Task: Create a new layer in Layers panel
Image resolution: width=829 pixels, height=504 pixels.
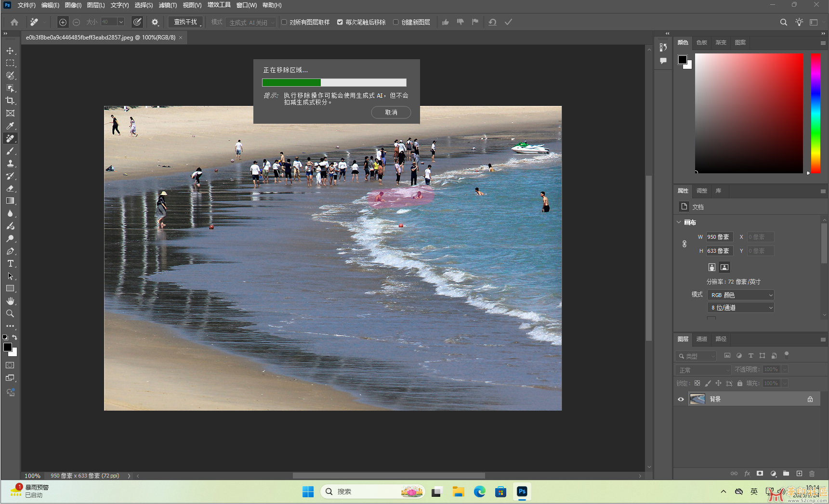Action: point(799,474)
